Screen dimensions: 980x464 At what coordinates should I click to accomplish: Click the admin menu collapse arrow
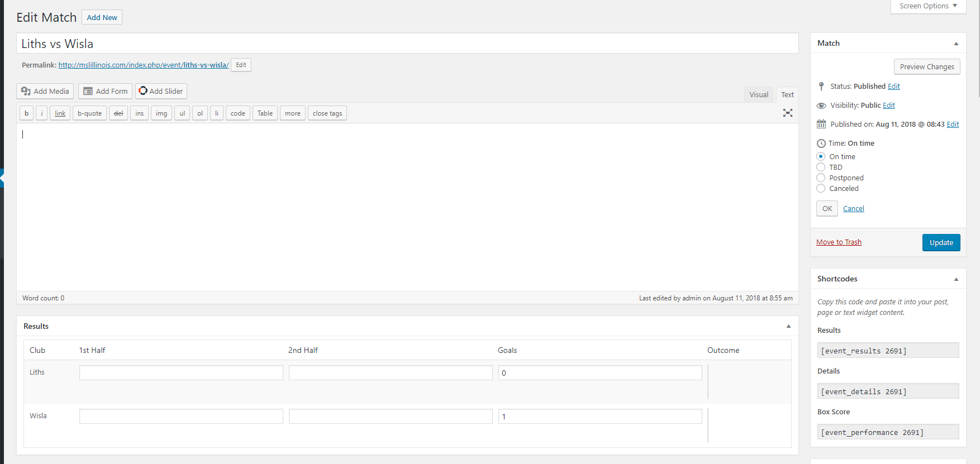click(2, 178)
